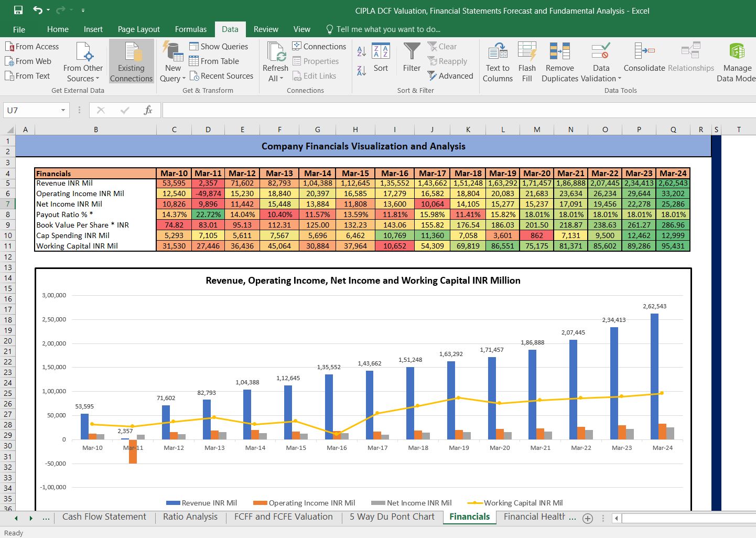
Task: Open the Cash Flow Statement sheet
Action: pos(104,517)
